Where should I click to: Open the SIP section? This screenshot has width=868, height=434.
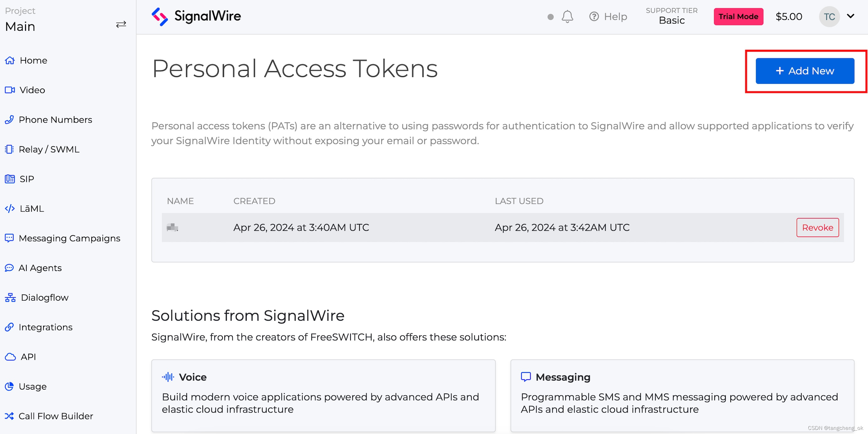coord(26,179)
